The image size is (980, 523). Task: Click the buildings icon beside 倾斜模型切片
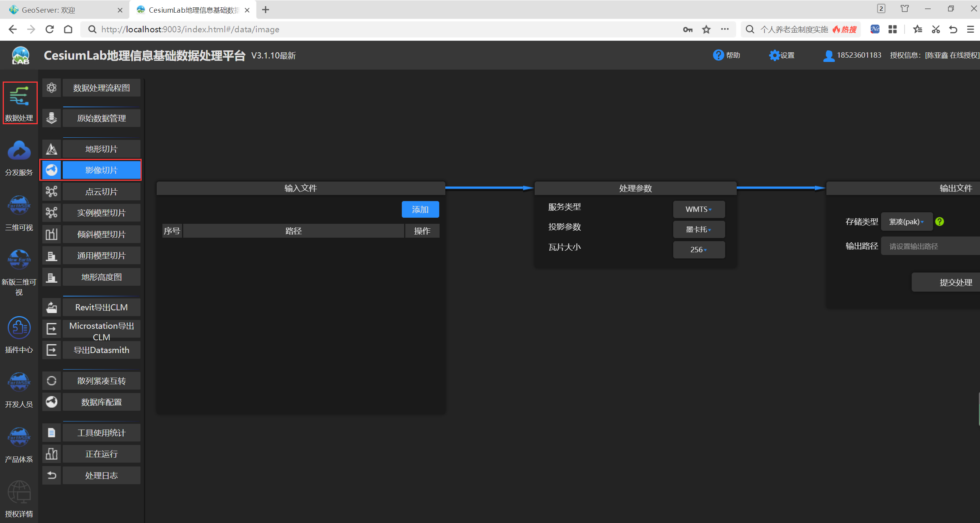52,234
